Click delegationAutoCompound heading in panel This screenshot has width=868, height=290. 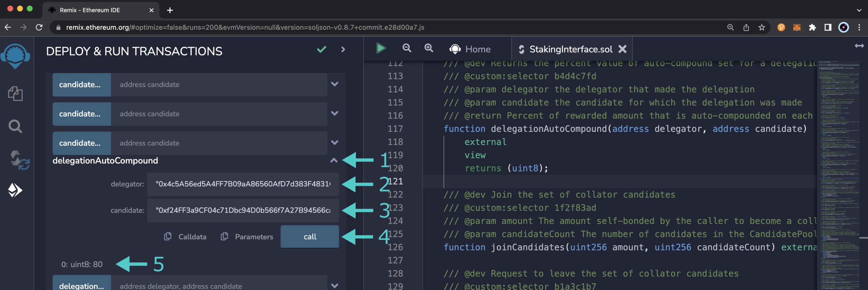click(x=105, y=161)
